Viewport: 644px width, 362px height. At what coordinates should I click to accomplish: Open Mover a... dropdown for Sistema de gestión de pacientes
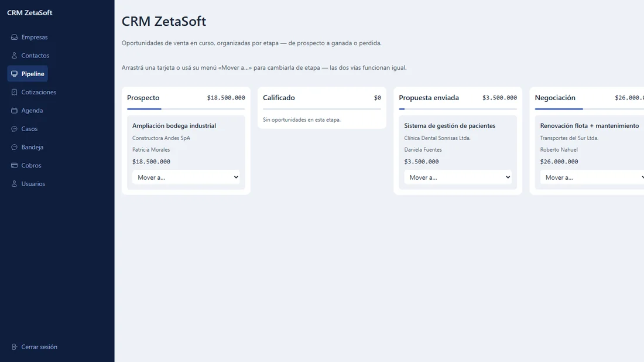click(458, 177)
